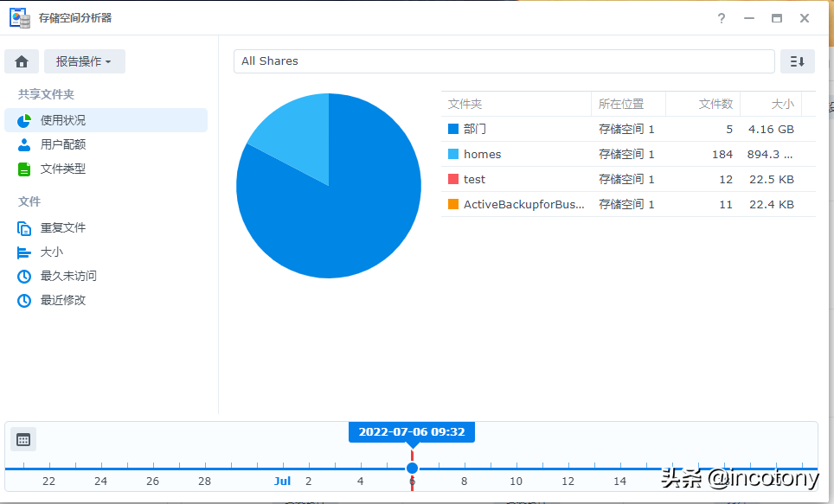
Task: Click the Jul label on the timeline
Action: click(x=282, y=482)
